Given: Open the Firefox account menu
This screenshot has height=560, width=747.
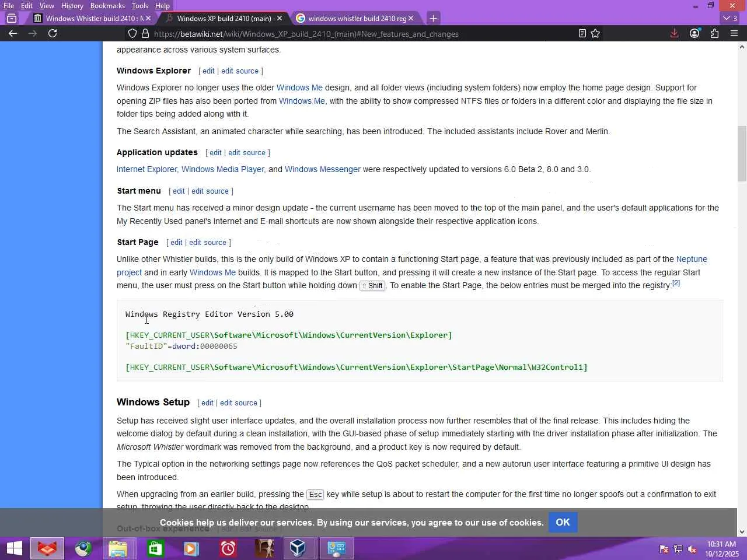Looking at the screenshot, I should coord(694,33).
